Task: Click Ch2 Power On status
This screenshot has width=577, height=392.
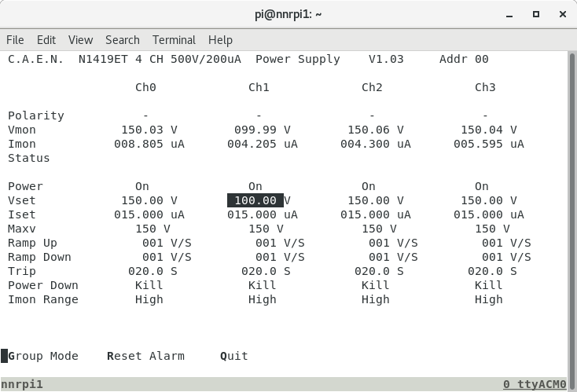Action: pos(368,186)
